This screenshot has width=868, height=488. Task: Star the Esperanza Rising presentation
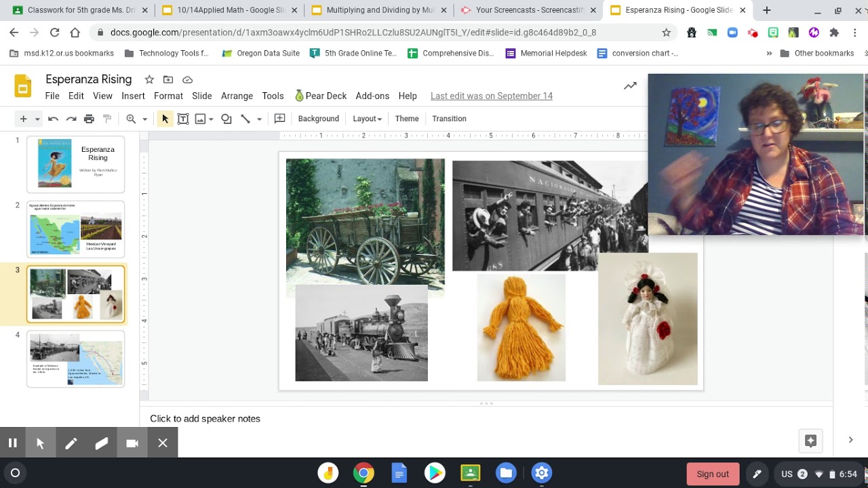point(149,80)
